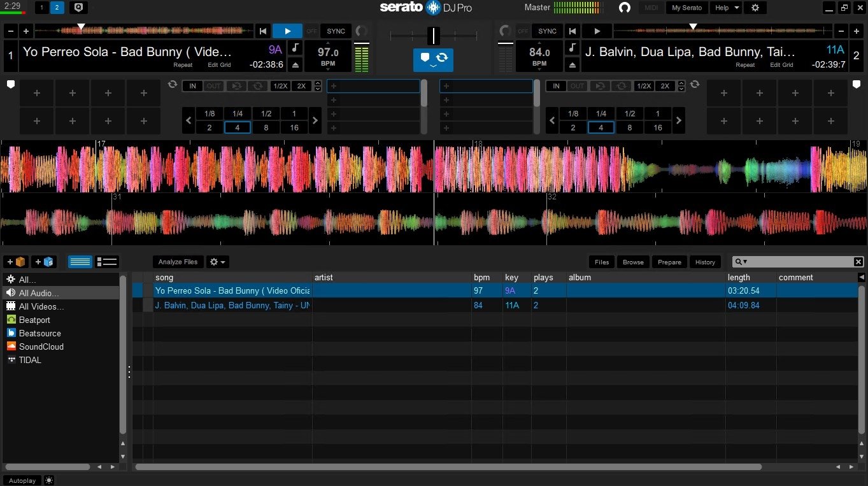Image resolution: width=868 pixels, height=486 pixels.
Task: Open the Prepare panel
Action: coord(669,262)
